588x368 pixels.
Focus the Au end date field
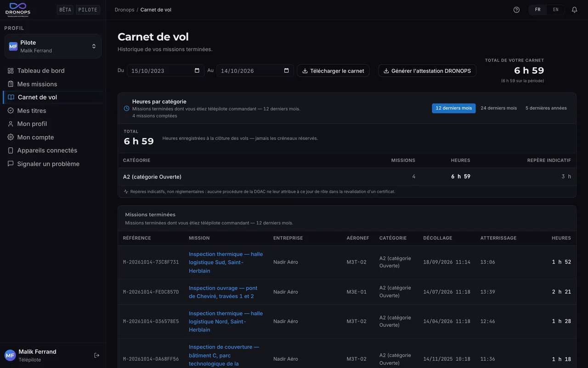pos(255,70)
